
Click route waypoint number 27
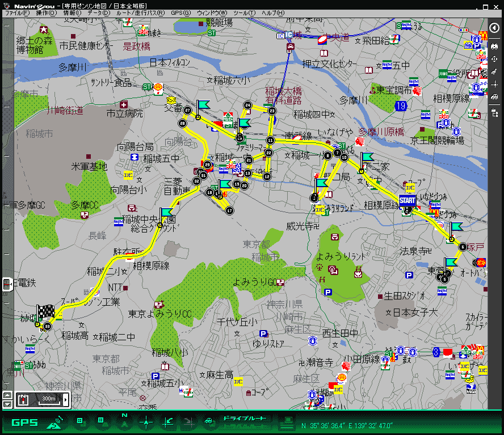(188, 111)
